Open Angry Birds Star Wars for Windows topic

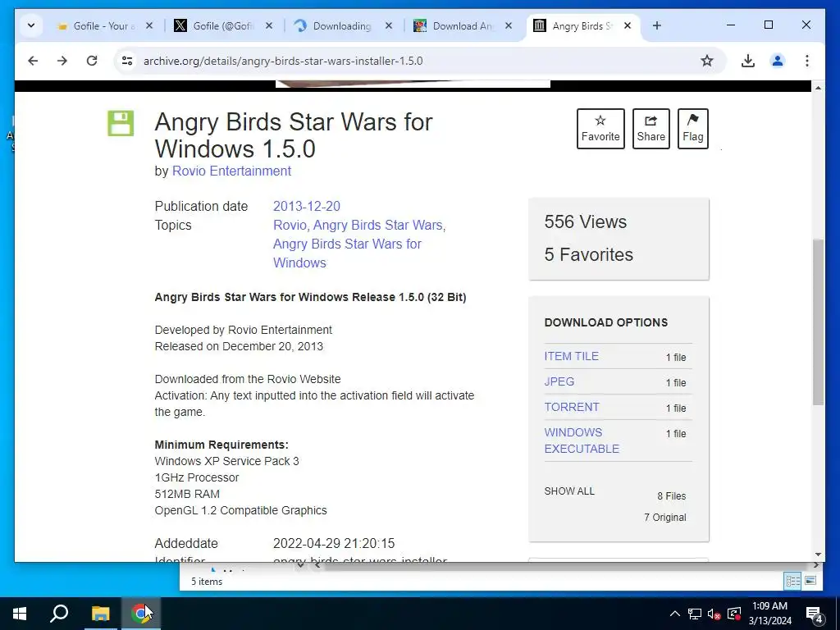[347, 253]
